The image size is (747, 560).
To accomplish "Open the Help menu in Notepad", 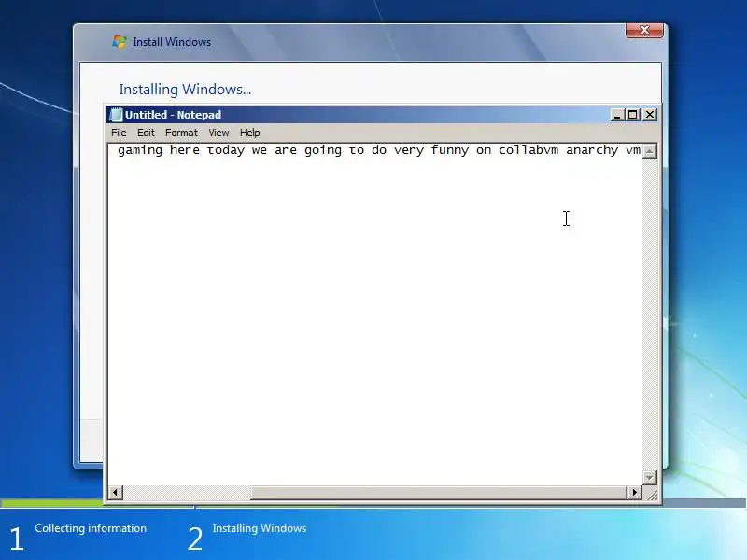I will (x=249, y=133).
